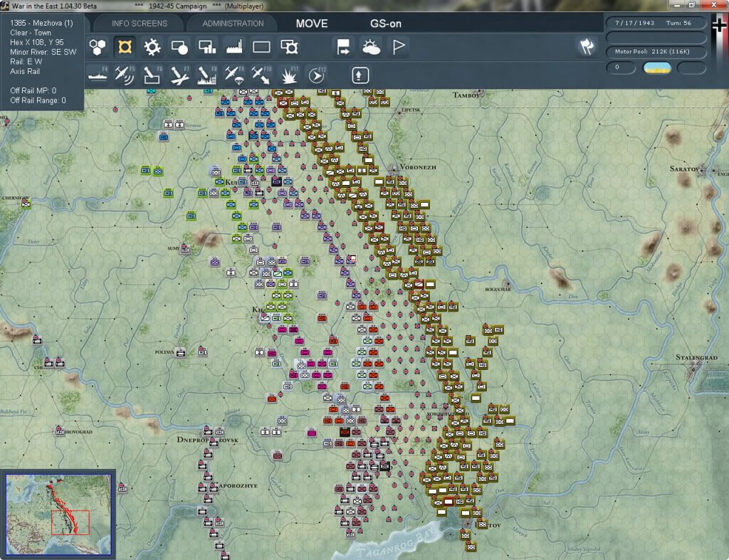729x560 pixels.
Task: Click the 'Off Rail MP: 0' text
Action: coord(33,90)
